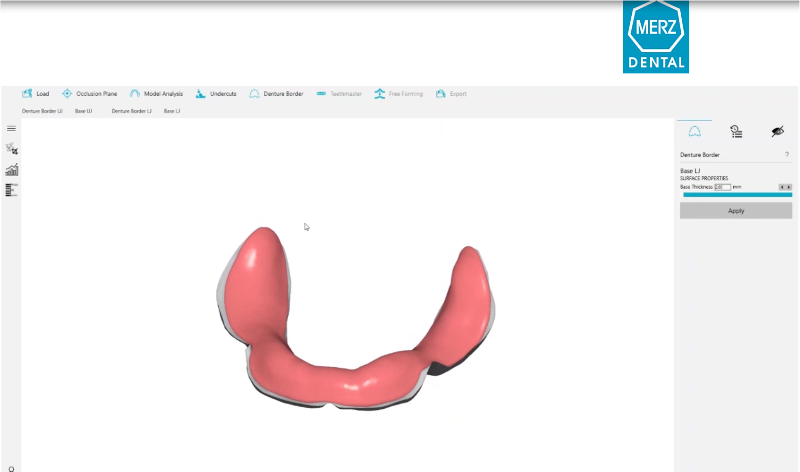
Task: Select the Free Forming tool
Action: click(x=380, y=94)
